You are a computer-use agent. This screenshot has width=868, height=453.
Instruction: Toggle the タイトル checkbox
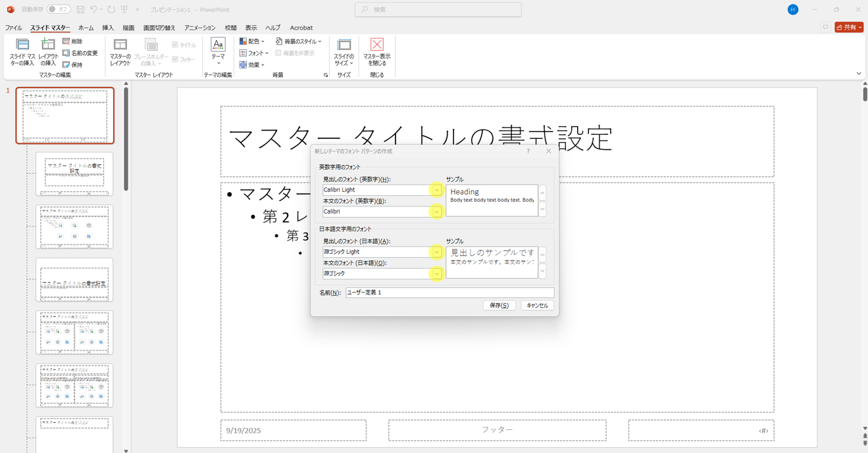[x=175, y=45]
